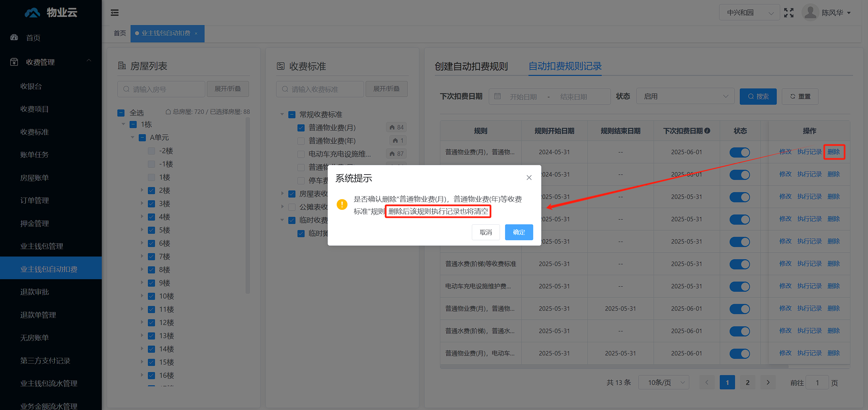Go to next page arrow
This screenshot has width=868, height=410.
pyautogui.click(x=768, y=383)
